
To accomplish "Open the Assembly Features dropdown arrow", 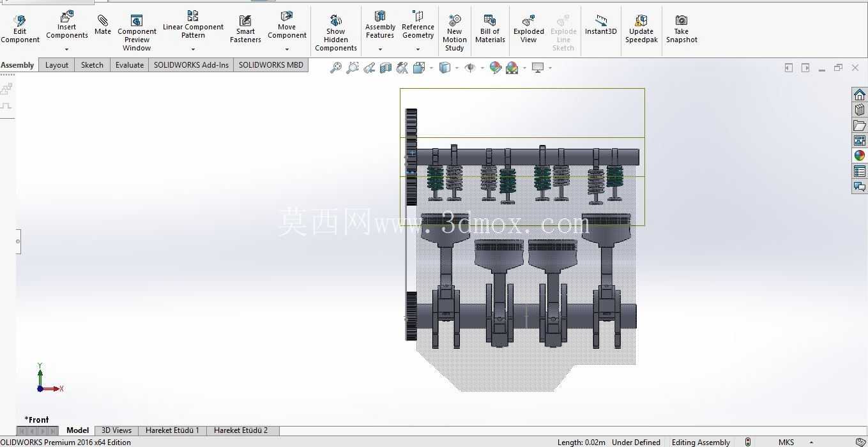I will [x=380, y=49].
